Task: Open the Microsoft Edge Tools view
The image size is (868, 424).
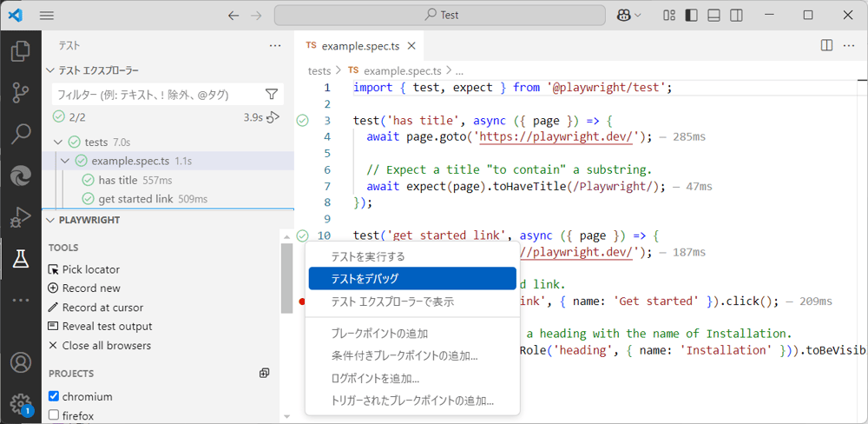Action: 21,176
